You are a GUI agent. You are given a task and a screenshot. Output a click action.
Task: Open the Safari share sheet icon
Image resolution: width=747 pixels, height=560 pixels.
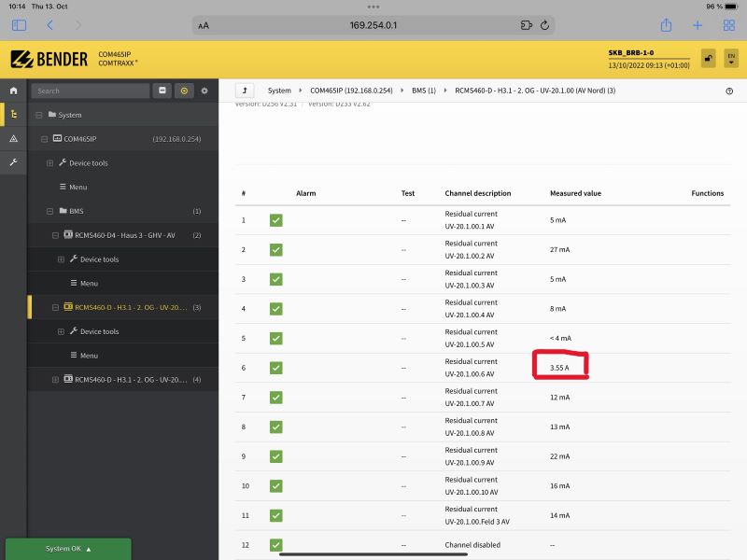666,25
